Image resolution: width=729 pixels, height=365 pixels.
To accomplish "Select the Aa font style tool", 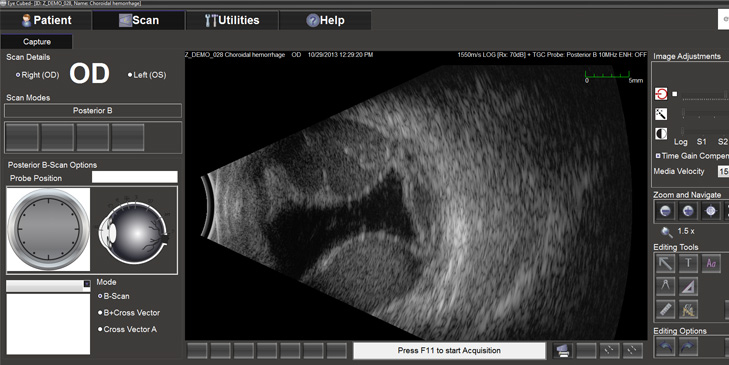I will (x=711, y=264).
